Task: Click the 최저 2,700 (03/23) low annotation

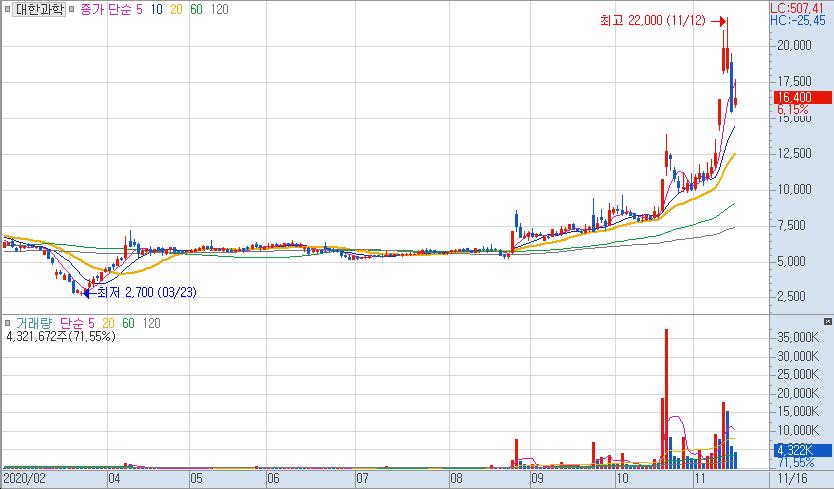Action: (x=147, y=292)
